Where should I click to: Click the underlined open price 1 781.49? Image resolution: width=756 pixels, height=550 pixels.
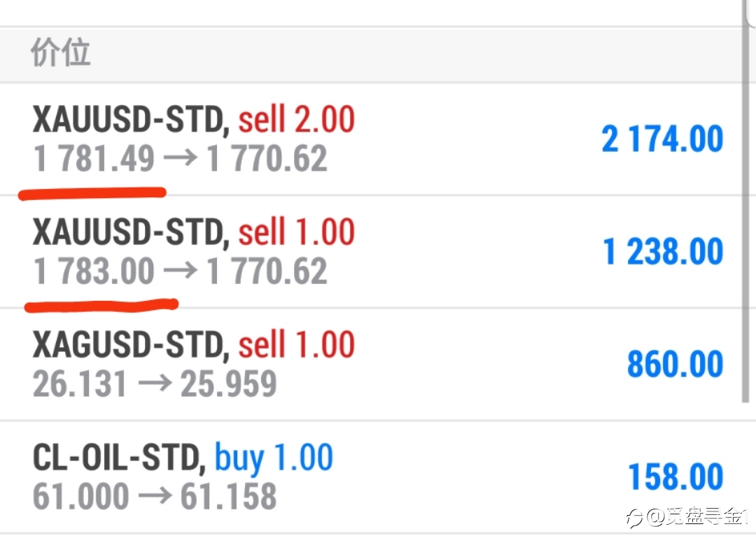point(94,158)
